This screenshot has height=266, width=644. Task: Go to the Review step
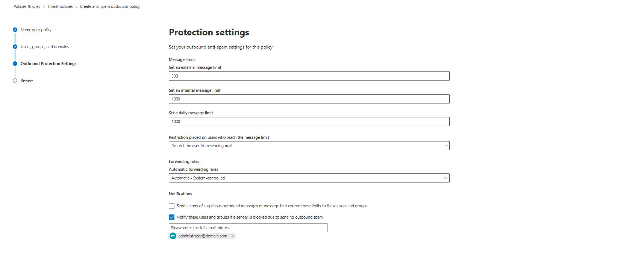click(27, 81)
